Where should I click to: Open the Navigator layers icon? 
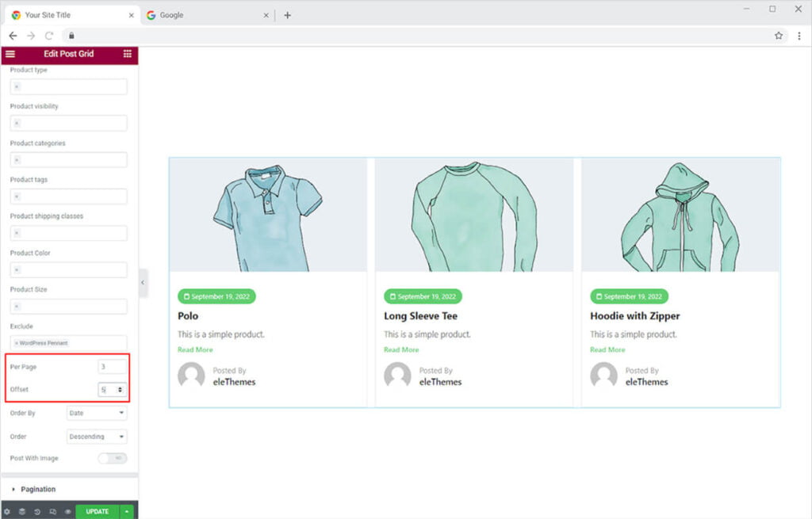[x=22, y=512]
